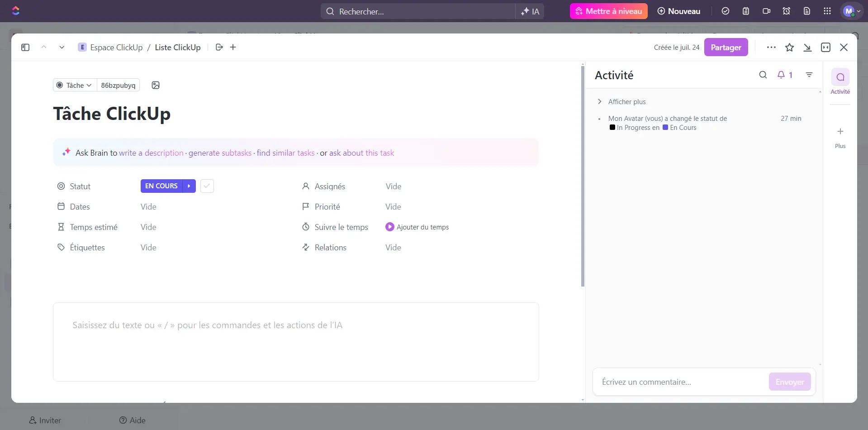Mark task complete checkbox

pyautogui.click(x=207, y=186)
